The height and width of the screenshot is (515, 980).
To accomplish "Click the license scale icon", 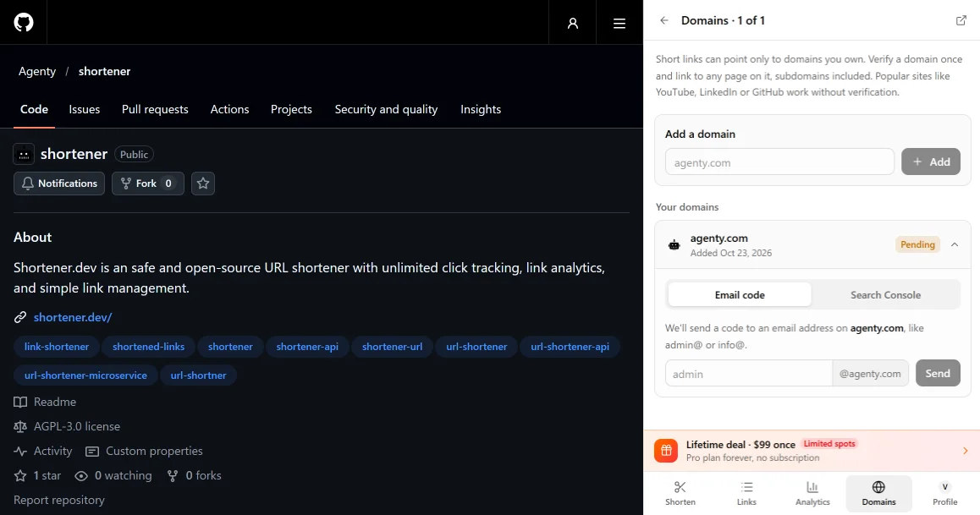I will [x=20, y=426].
